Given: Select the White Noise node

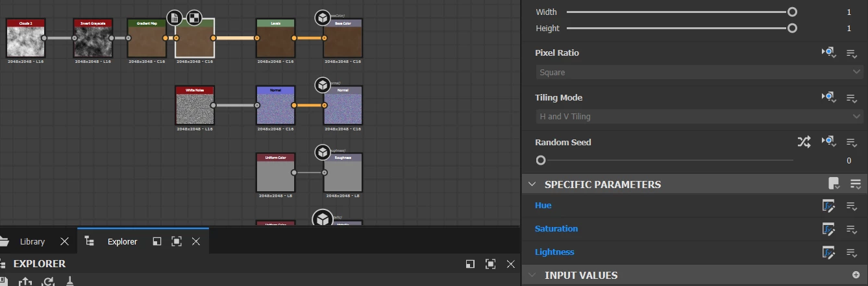Looking at the screenshot, I should coord(195,106).
